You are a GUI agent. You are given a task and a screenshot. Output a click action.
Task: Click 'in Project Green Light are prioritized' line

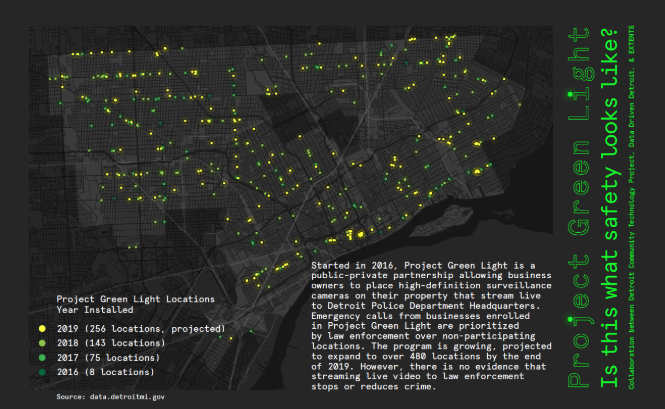(415, 326)
